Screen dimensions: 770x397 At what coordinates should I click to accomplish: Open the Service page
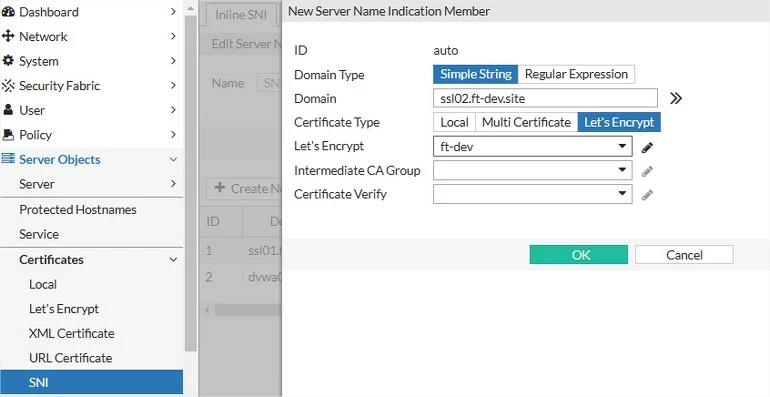click(x=91, y=234)
